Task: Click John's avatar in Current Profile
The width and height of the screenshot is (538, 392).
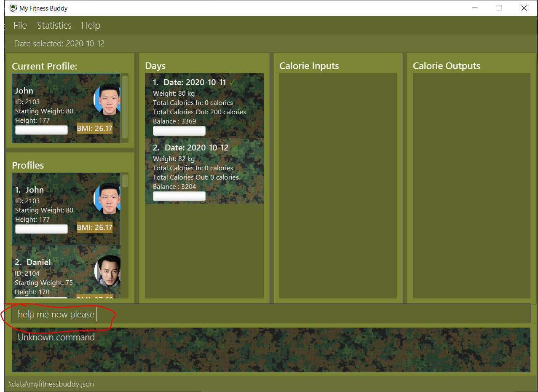Action: tap(107, 100)
